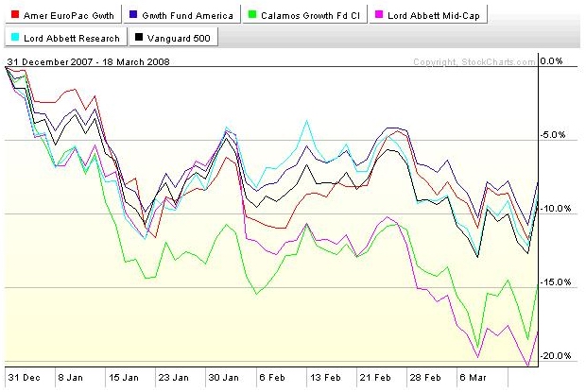Click the 6 Mar date label
This screenshot has width=586, height=392.
coord(473,378)
